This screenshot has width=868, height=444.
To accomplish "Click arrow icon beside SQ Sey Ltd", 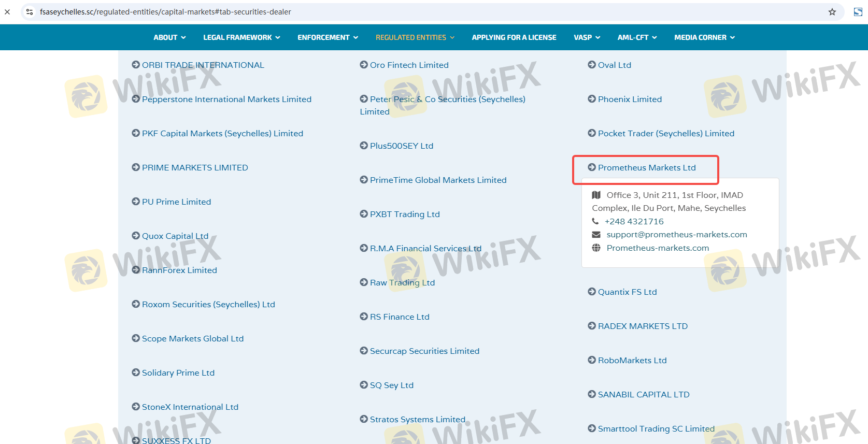I will pyautogui.click(x=364, y=385).
